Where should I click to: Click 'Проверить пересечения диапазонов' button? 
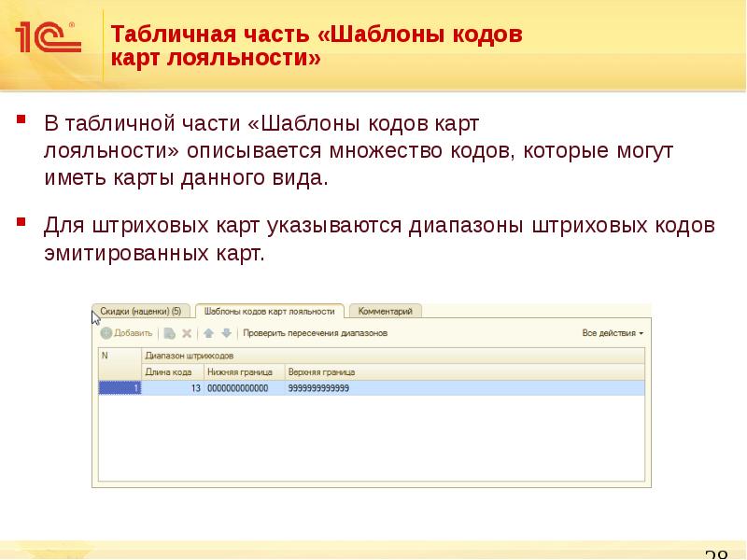coord(315,332)
